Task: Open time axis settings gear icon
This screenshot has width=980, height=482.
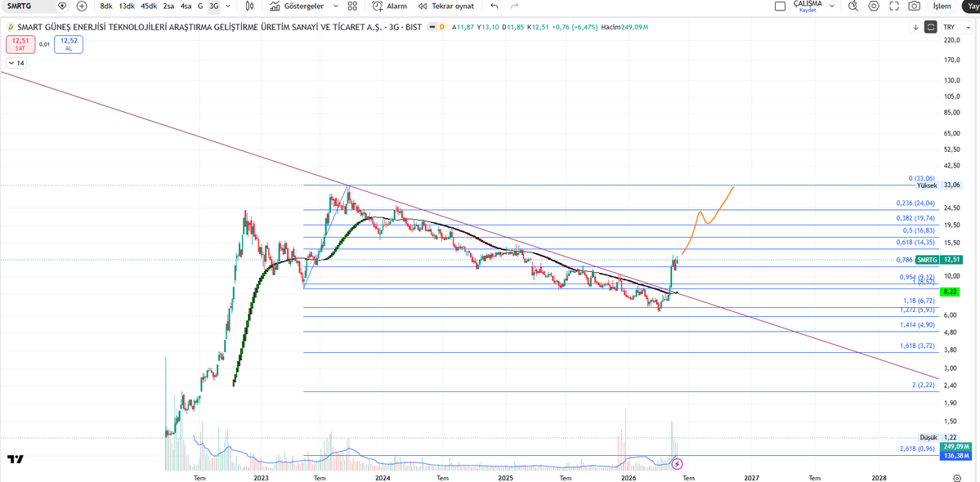Action: coord(956,477)
